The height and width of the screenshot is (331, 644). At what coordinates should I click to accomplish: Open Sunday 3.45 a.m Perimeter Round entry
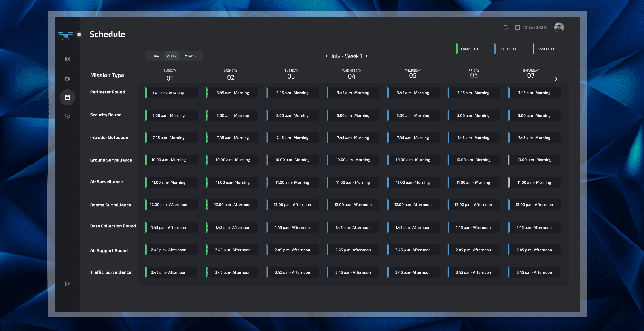tap(172, 93)
